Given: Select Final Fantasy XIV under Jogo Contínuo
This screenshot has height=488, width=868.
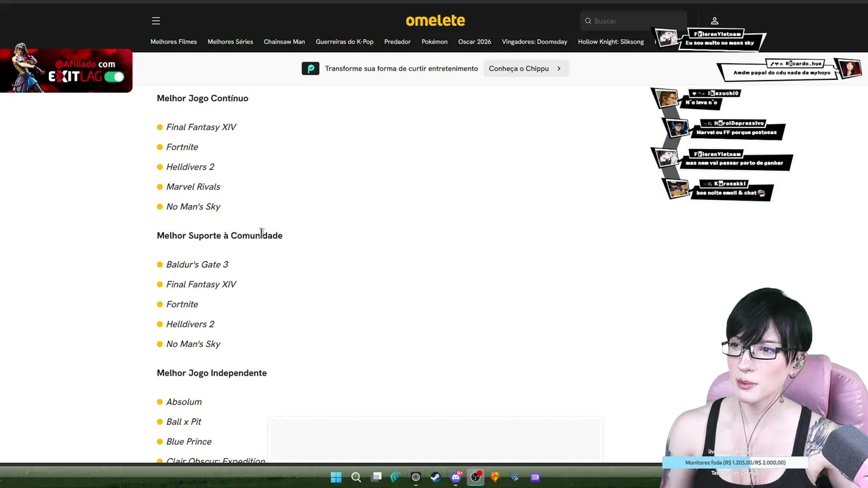Looking at the screenshot, I should pos(201,127).
